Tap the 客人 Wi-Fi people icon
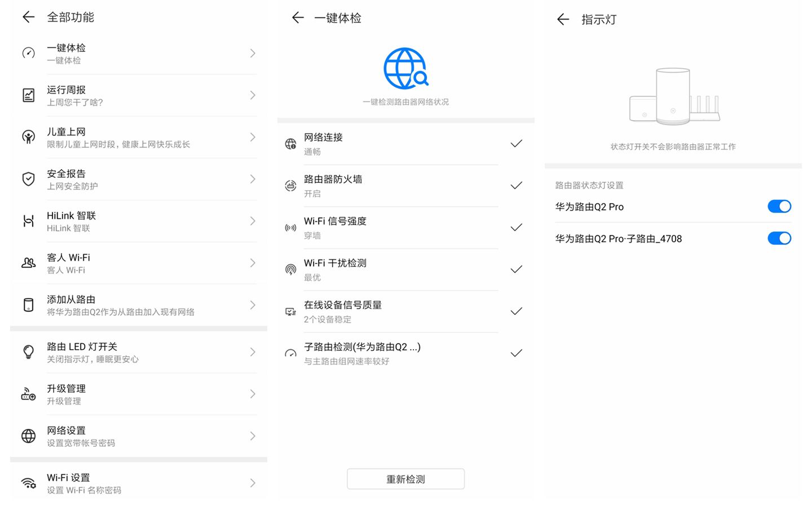 point(28,263)
